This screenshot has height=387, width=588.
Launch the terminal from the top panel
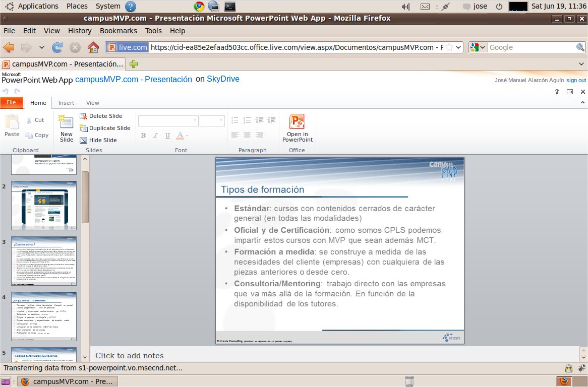pos(229,6)
